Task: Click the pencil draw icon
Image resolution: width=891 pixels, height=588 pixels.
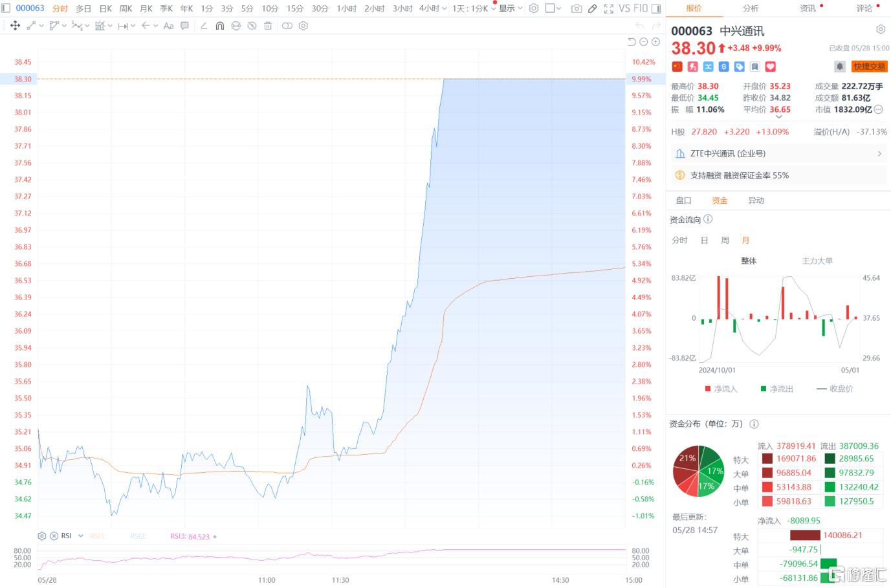Action: pyautogui.click(x=592, y=8)
